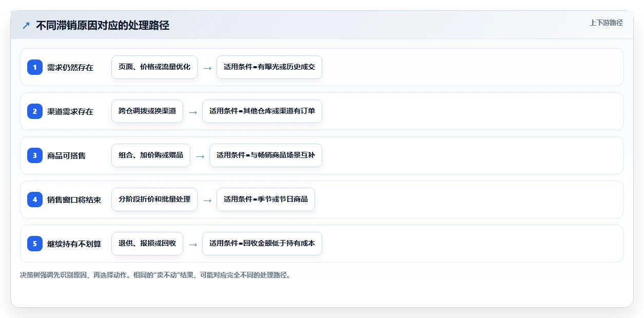This screenshot has height=318, width=644.
Task: Choose the 组合、加价购或赠品 action box
Action: coord(151,155)
